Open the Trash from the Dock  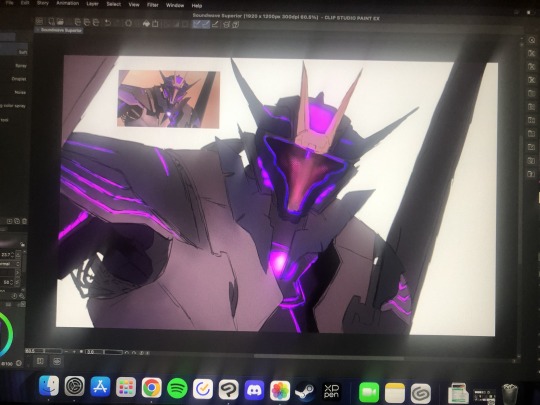click(x=510, y=393)
